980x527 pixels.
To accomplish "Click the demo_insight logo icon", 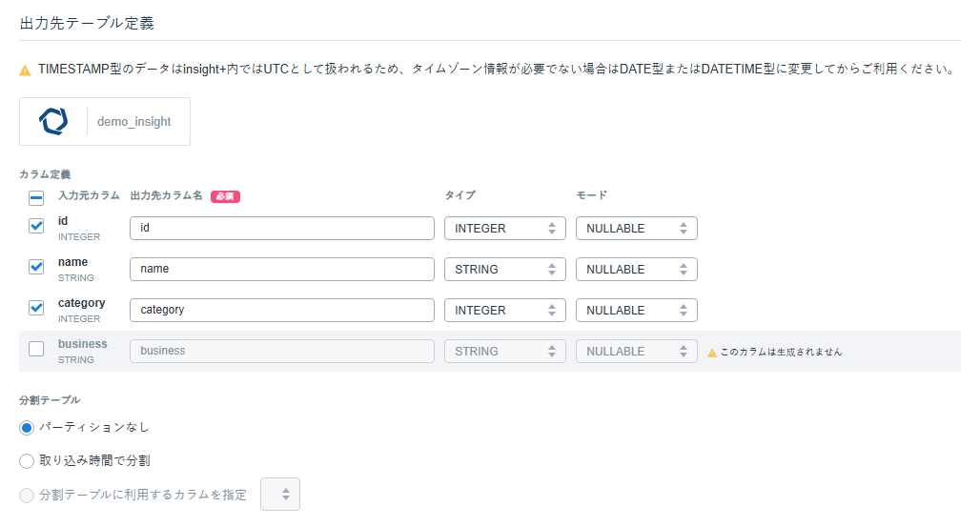I will tap(53, 121).
